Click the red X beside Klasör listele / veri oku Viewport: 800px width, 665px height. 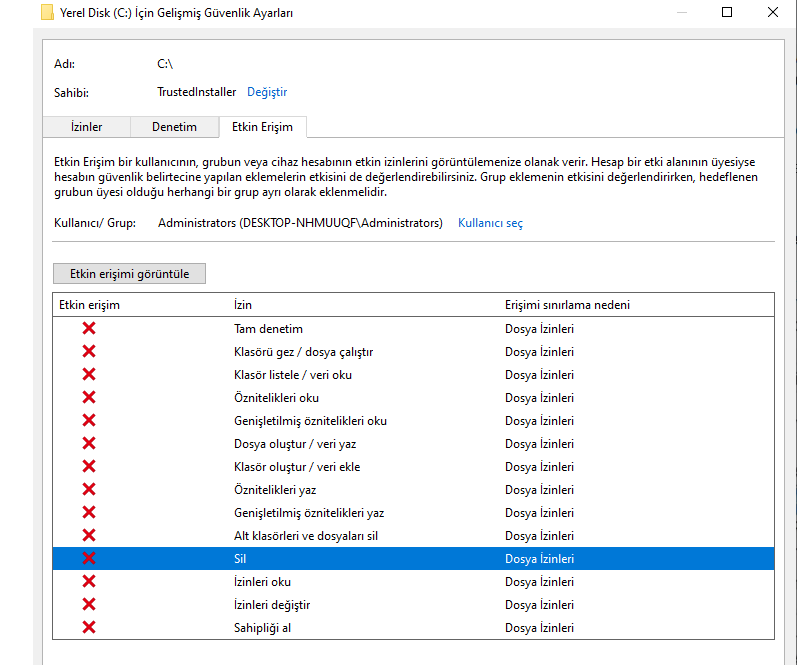pos(89,374)
